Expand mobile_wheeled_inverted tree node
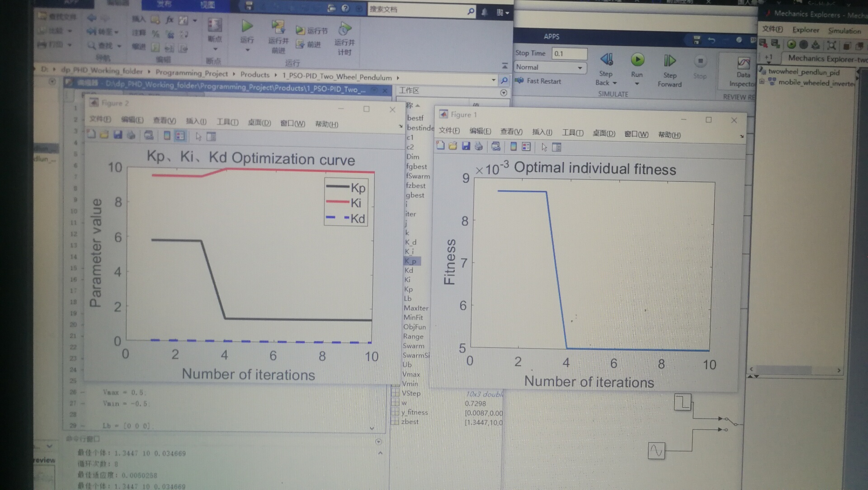This screenshot has height=490, width=868. [762, 82]
